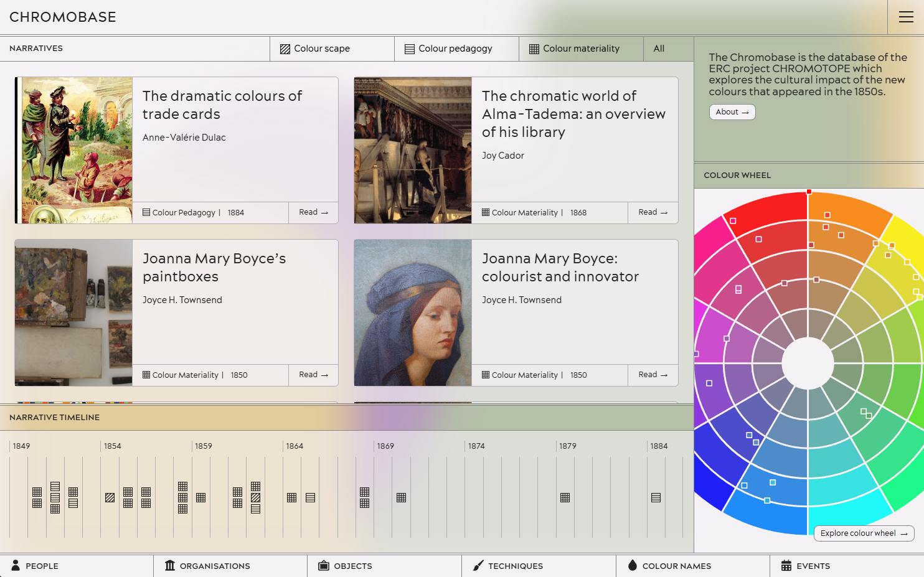Click Joyce H. Townsend on the paintboxes card
The height and width of the screenshot is (577, 924).
[182, 300]
